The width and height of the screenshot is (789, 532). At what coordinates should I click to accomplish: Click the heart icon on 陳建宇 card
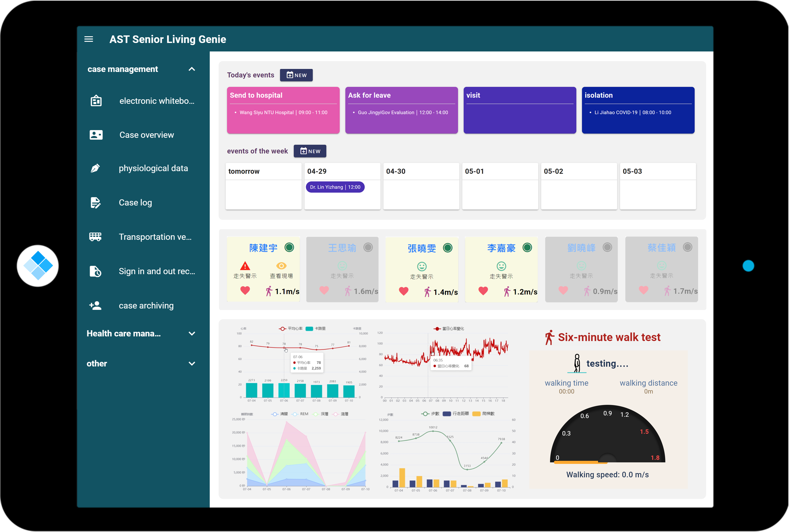click(245, 290)
